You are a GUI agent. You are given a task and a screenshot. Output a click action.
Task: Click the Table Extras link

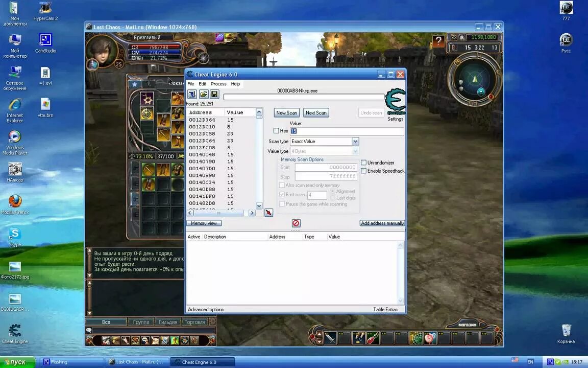tap(385, 309)
